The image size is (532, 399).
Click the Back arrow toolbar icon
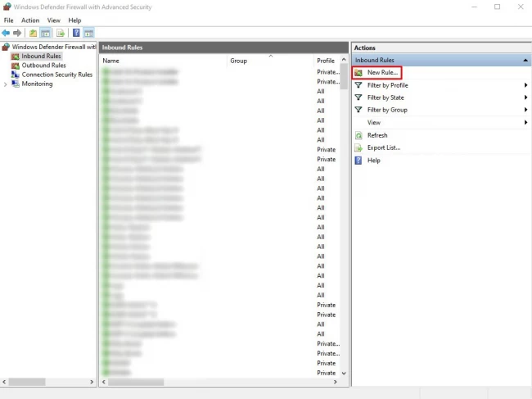6,33
